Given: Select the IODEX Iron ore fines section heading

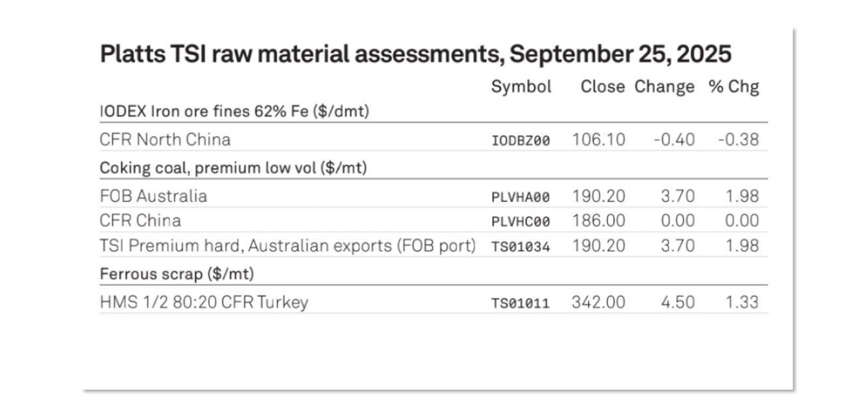Looking at the screenshot, I should (234, 111).
